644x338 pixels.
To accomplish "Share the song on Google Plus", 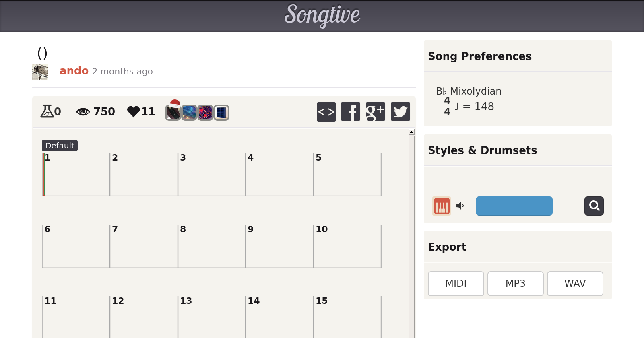I will 375,111.
